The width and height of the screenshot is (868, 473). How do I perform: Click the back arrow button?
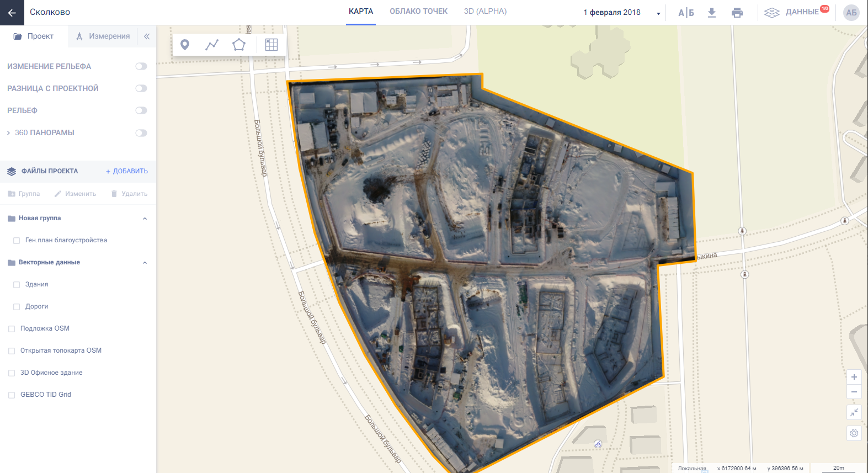coord(12,12)
